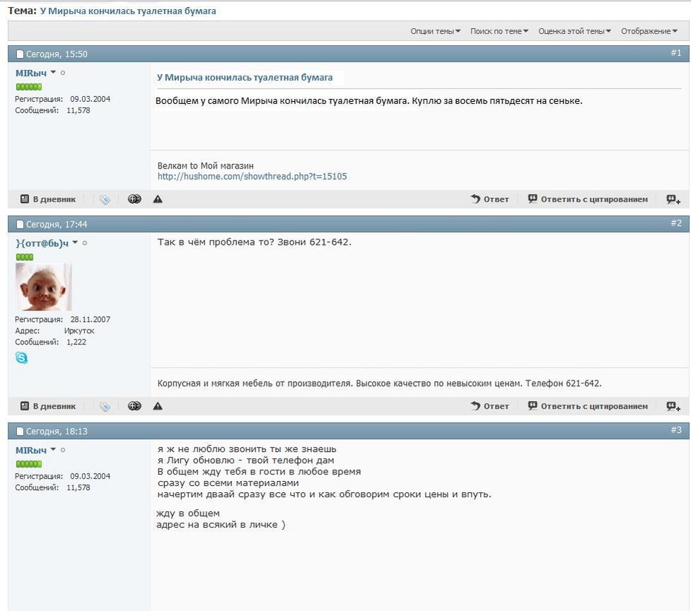Click the text Велкам to Мой магазин

pyautogui.click(x=205, y=165)
